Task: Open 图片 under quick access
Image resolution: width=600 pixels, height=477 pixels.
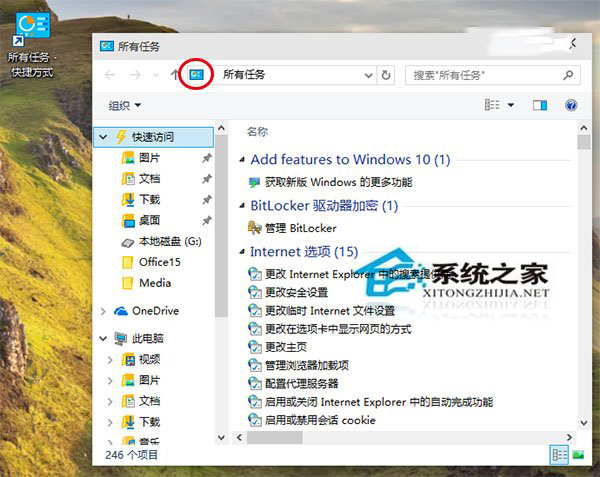Action: click(x=149, y=158)
